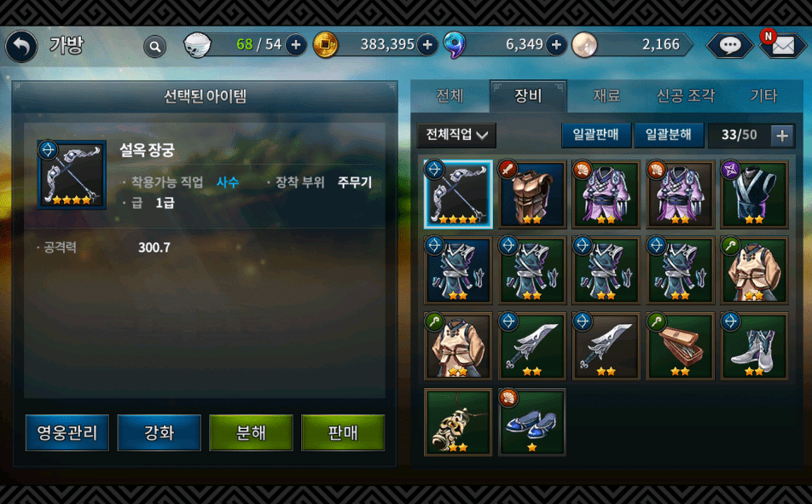Select the mask necklace accessory item

point(458,422)
